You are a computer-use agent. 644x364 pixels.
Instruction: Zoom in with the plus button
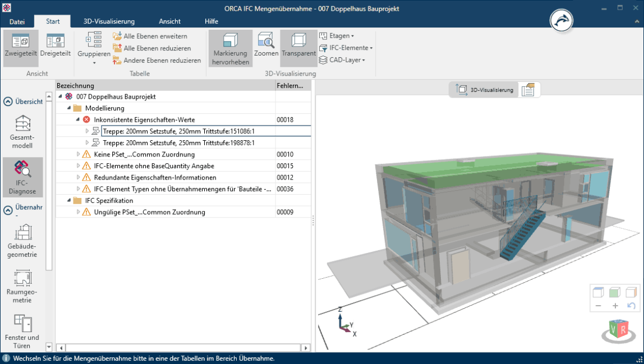pyautogui.click(x=615, y=306)
